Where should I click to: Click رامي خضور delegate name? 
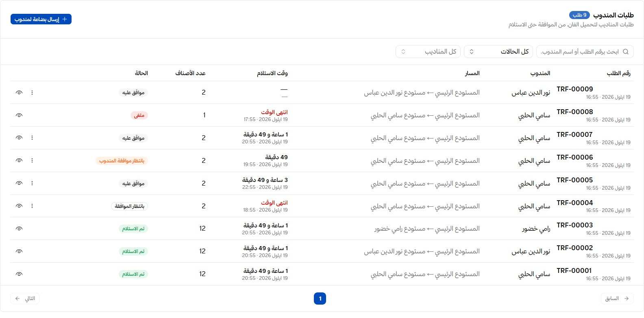536,229
